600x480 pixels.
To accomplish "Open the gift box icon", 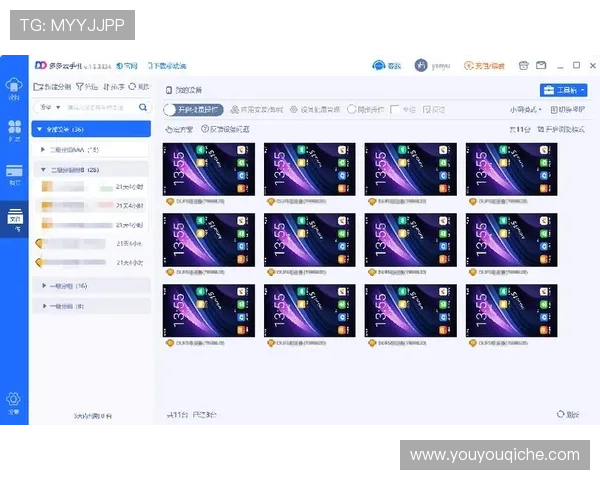I will pyautogui.click(x=523, y=65).
